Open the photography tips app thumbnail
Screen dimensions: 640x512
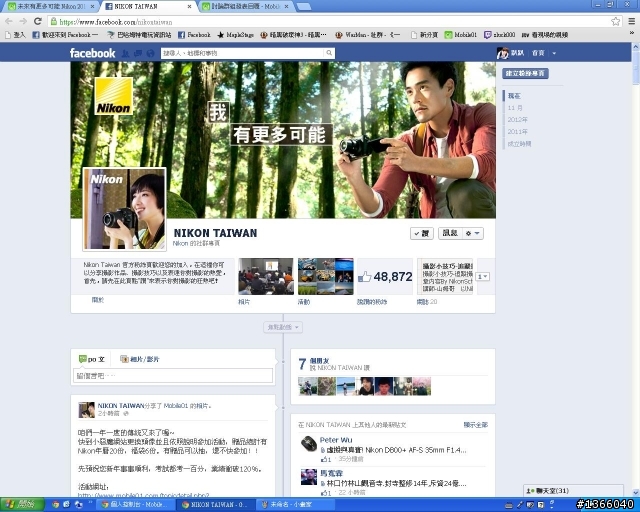(x=445, y=276)
